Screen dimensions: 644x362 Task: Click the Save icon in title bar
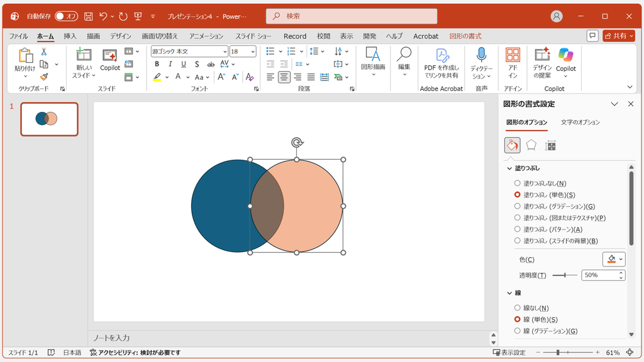coord(88,16)
